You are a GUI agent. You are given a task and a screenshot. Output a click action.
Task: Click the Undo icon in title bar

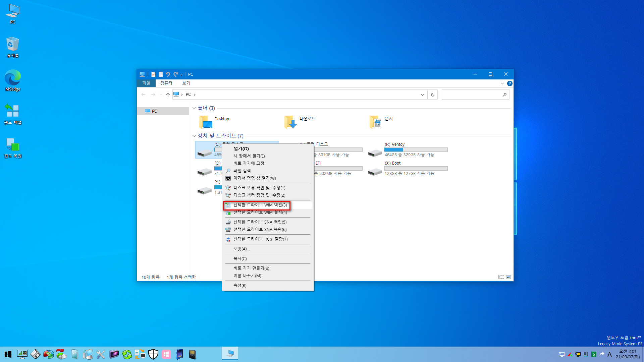(x=168, y=74)
